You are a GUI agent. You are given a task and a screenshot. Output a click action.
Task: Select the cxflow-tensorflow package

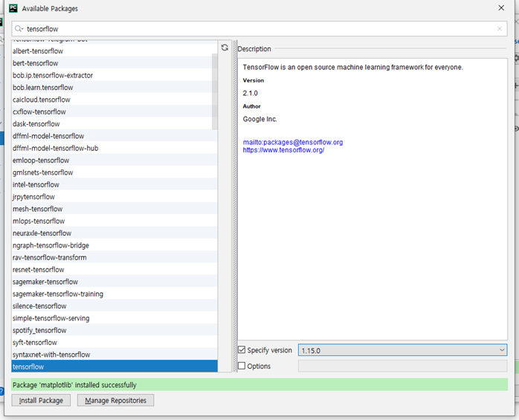[x=115, y=112]
